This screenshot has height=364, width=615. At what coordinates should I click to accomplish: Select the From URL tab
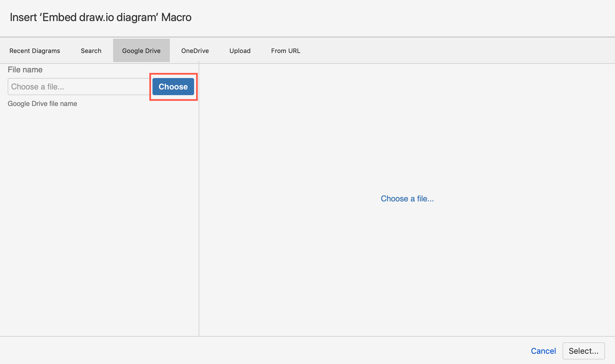coord(286,50)
